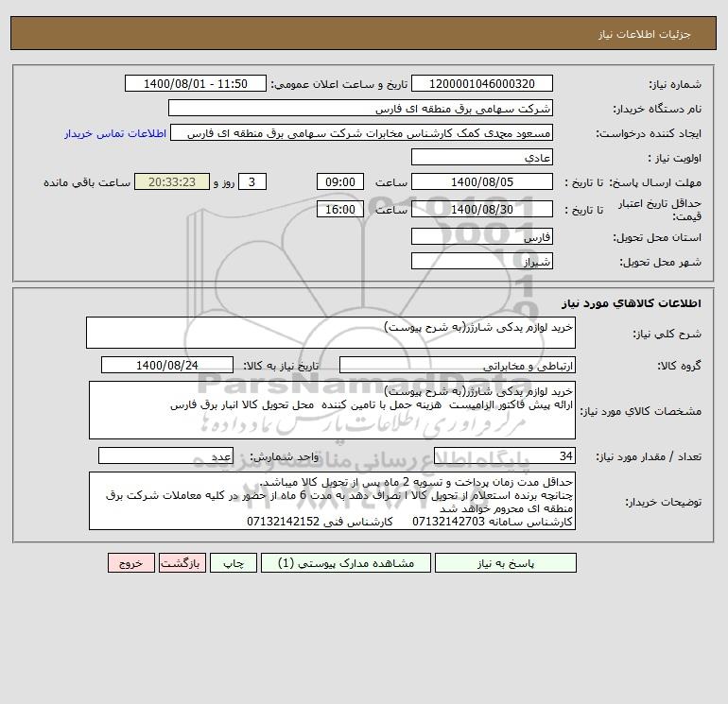
Task: Click goods group field ارتباطی و مخابراتی
Action: point(458,365)
